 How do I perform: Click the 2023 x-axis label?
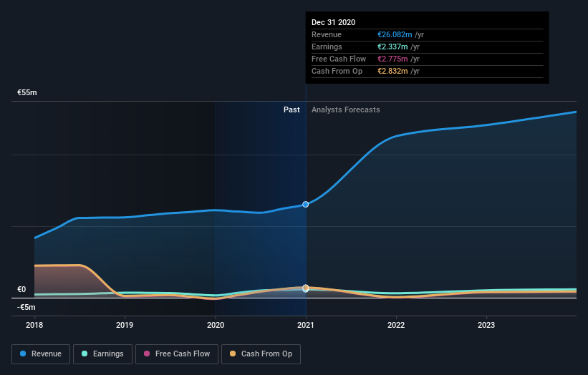point(486,325)
